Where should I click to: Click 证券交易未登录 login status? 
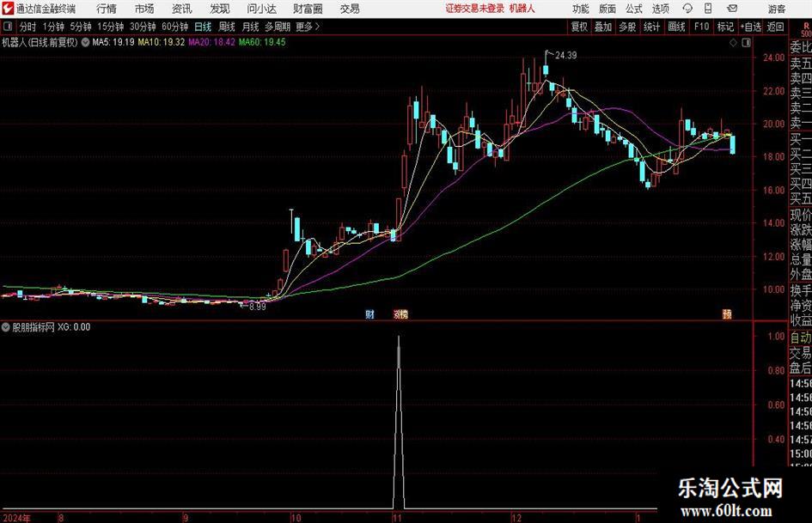474,9
